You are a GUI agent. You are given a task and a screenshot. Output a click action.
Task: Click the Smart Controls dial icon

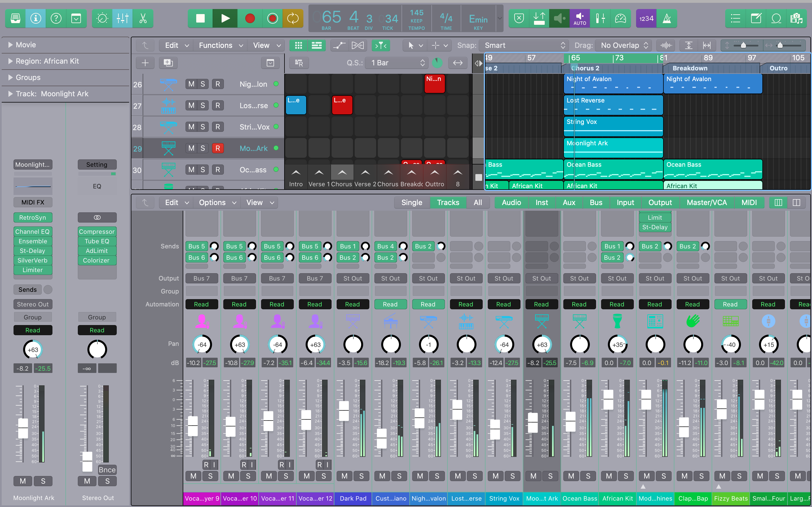(x=102, y=18)
